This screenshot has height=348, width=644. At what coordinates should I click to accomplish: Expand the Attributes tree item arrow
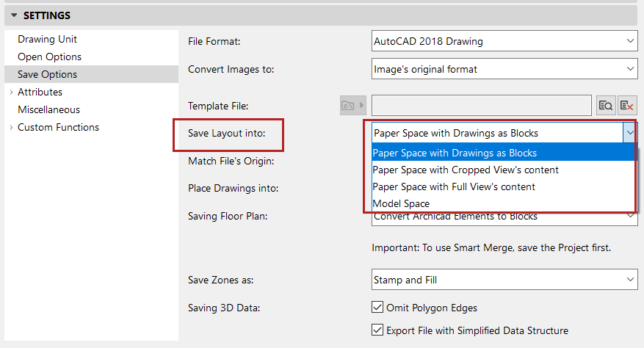click(x=10, y=93)
